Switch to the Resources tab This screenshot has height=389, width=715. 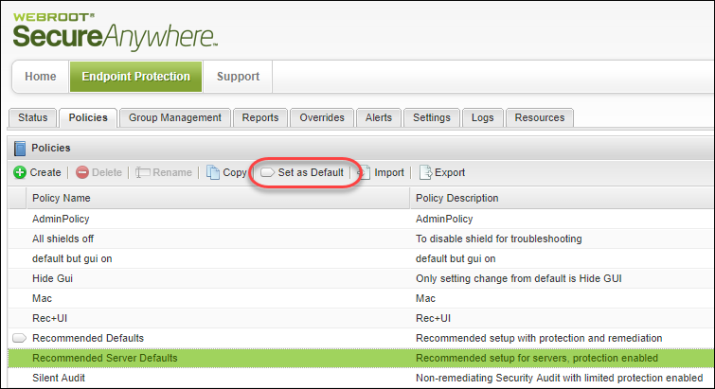[540, 118]
